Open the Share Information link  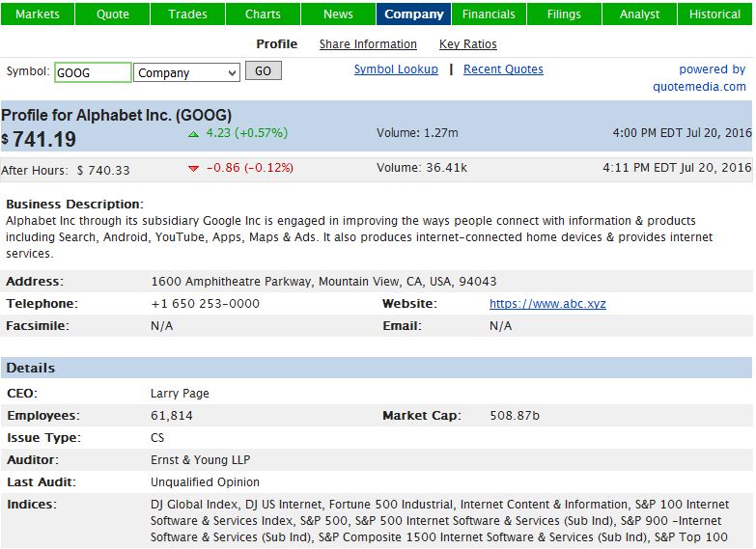tap(368, 43)
